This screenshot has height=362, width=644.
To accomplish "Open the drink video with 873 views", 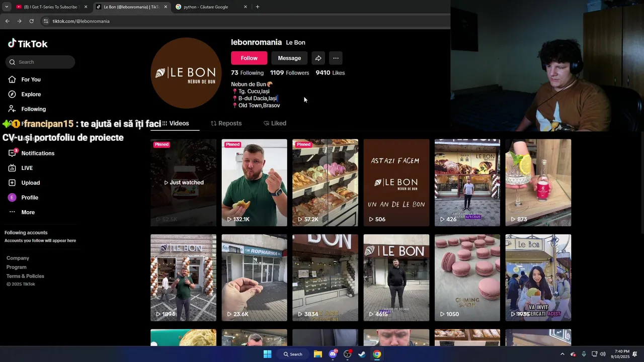I will (x=538, y=183).
